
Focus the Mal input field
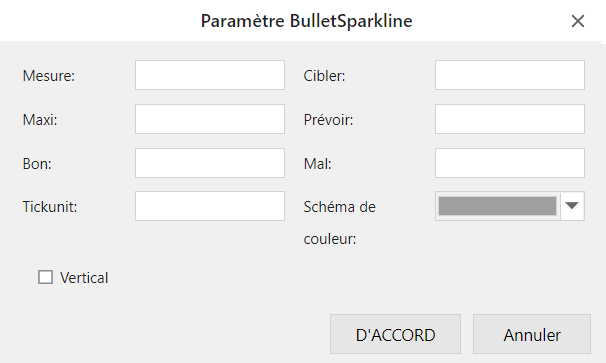click(510, 163)
